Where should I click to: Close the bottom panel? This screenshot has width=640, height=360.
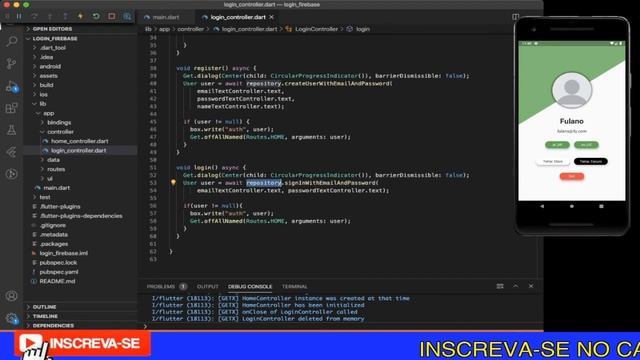click(531, 286)
